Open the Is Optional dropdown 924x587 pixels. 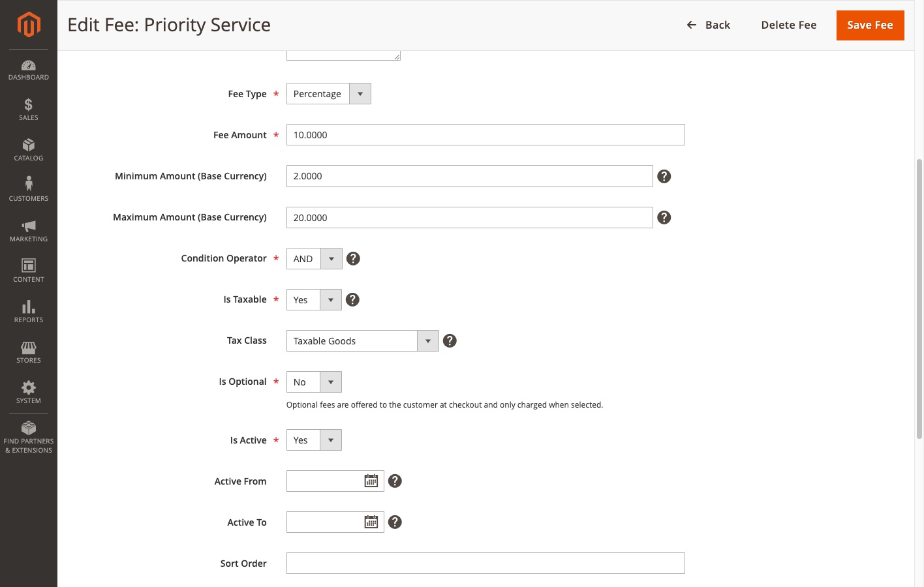point(314,382)
